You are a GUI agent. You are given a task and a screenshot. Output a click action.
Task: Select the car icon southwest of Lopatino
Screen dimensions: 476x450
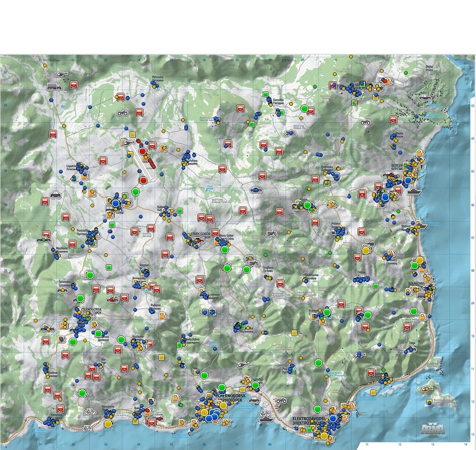click(55, 194)
